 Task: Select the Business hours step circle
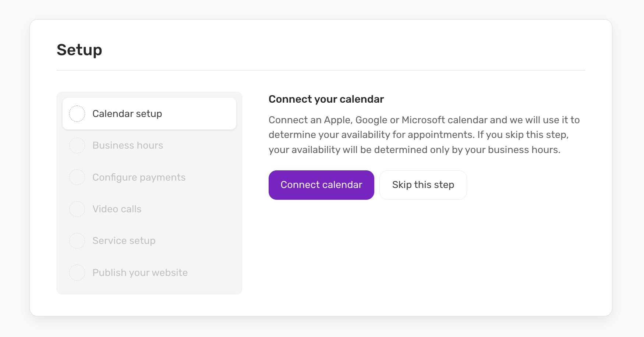[x=77, y=145]
